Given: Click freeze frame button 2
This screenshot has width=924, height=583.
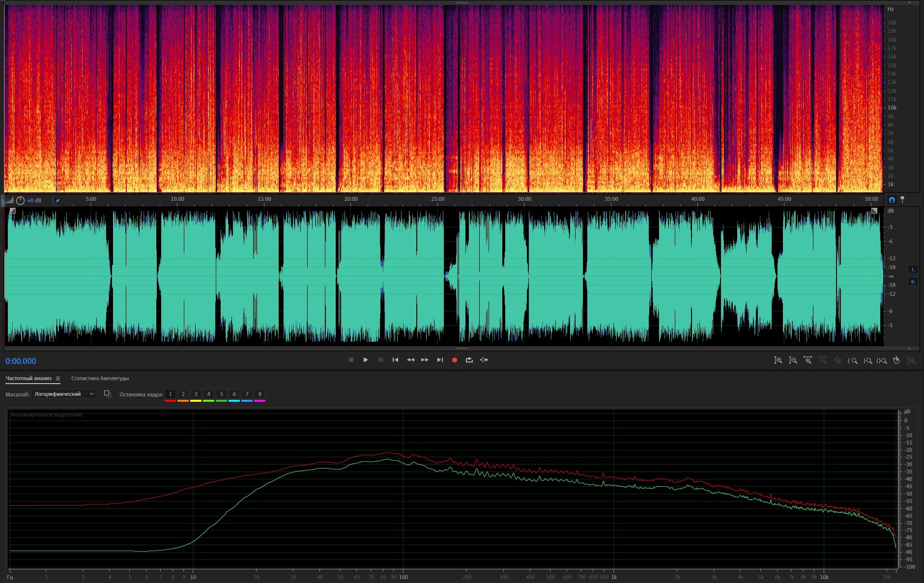Looking at the screenshot, I should click(183, 394).
